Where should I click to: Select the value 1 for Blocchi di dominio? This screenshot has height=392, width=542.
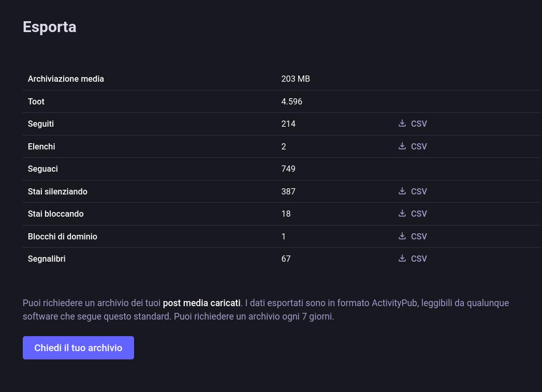(284, 236)
